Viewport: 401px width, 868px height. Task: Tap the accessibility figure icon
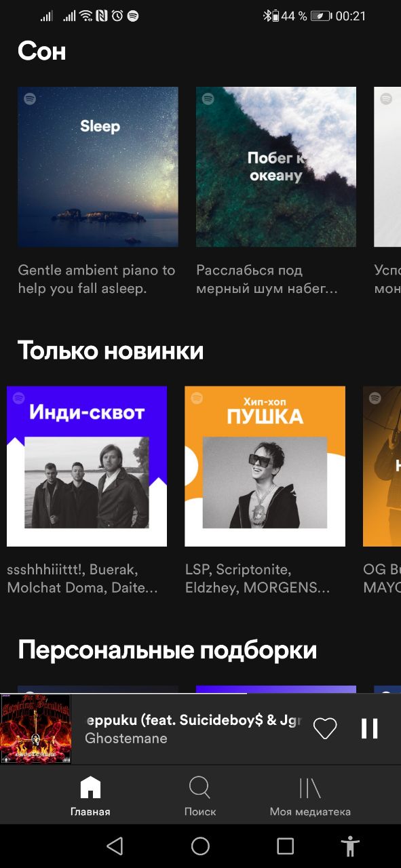point(350,846)
